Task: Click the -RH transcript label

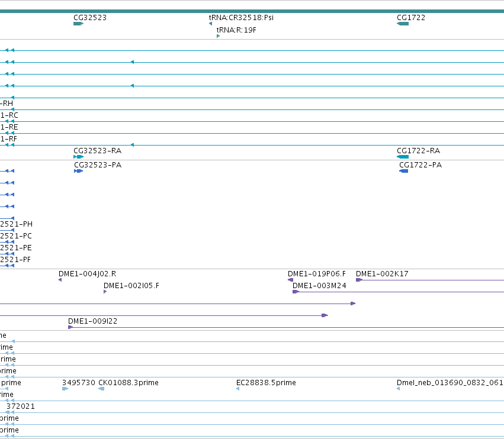Action: click(7, 104)
